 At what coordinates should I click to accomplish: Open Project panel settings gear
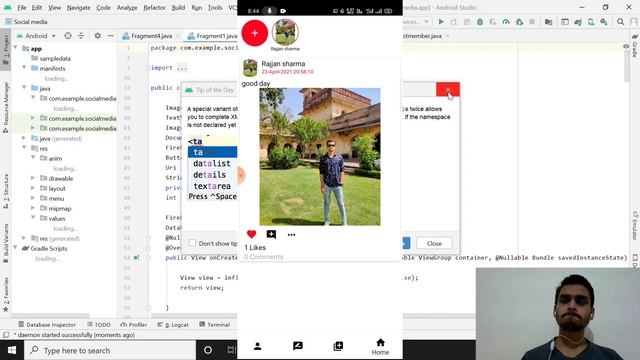(x=98, y=36)
